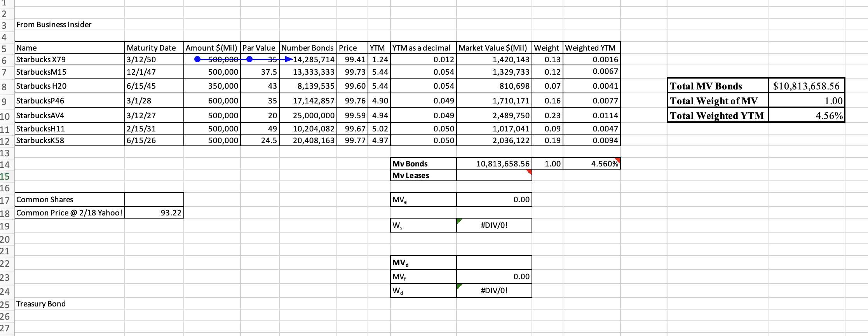Click the Total MV Bonds label
The width and height of the screenshot is (868, 336).
(x=718, y=86)
